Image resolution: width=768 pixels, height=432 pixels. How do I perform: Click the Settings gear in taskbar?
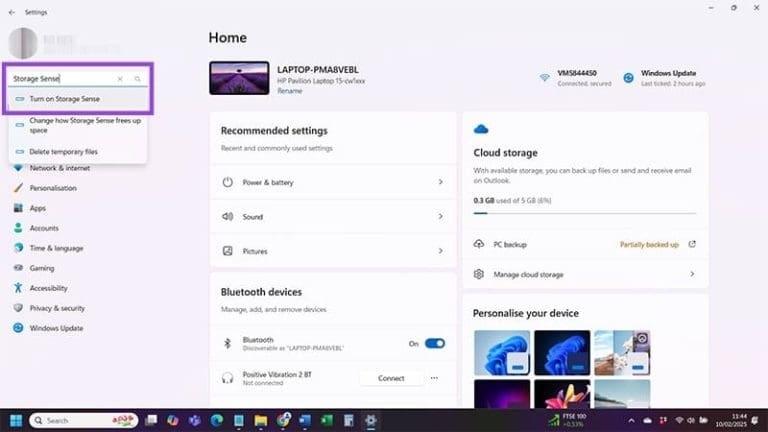click(371, 420)
